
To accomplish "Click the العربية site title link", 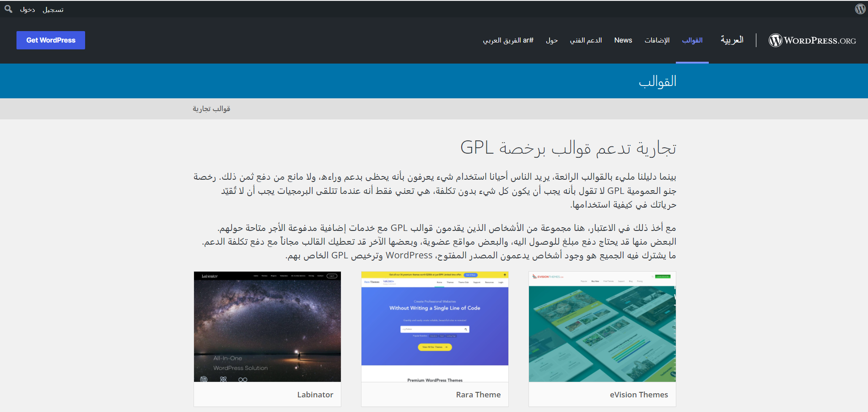I will pyautogui.click(x=732, y=40).
